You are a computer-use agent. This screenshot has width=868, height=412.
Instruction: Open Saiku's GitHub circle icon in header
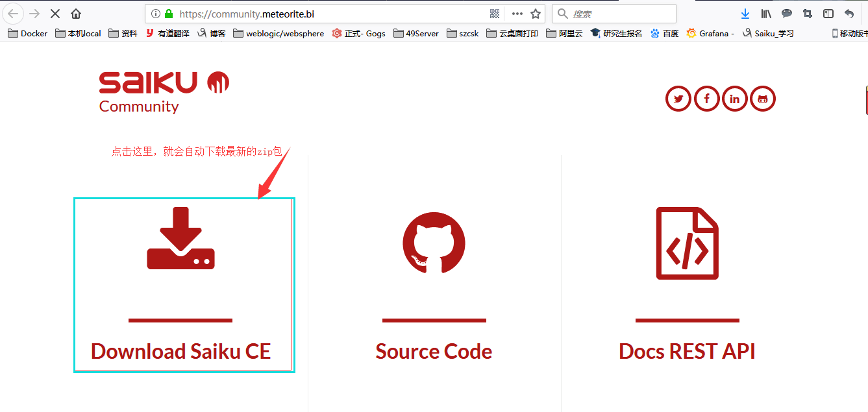(x=763, y=99)
